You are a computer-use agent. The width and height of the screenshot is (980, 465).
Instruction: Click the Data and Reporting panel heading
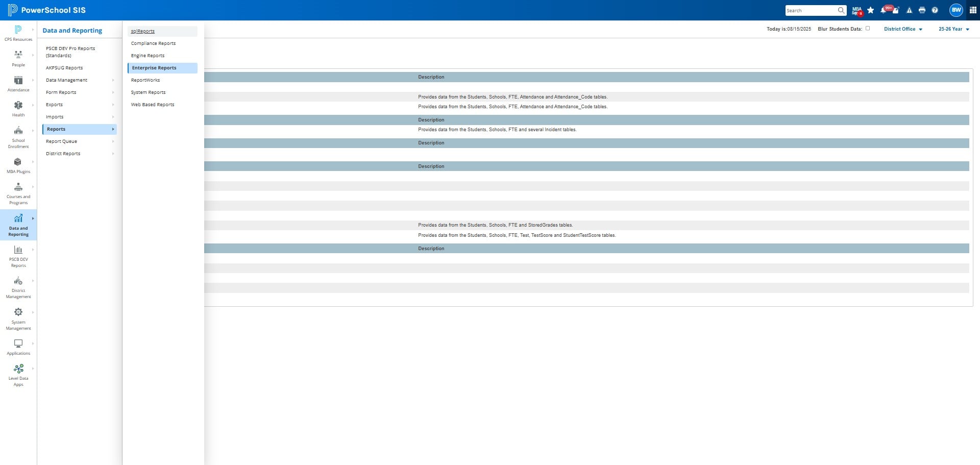[x=72, y=31]
